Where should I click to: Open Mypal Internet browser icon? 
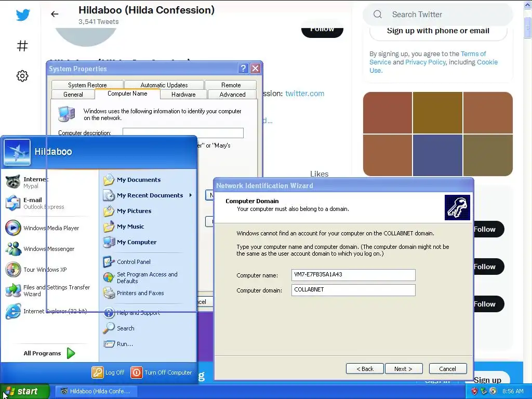pyautogui.click(x=13, y=182)
